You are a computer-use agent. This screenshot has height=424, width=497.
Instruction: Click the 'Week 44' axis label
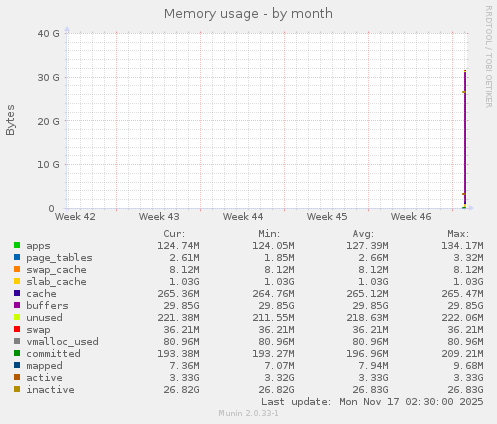point(243,217)
